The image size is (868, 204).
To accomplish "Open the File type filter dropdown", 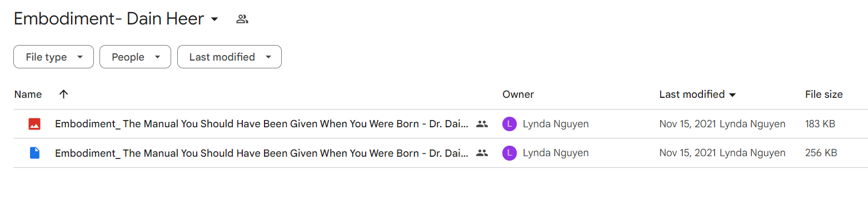I will 53,57.
